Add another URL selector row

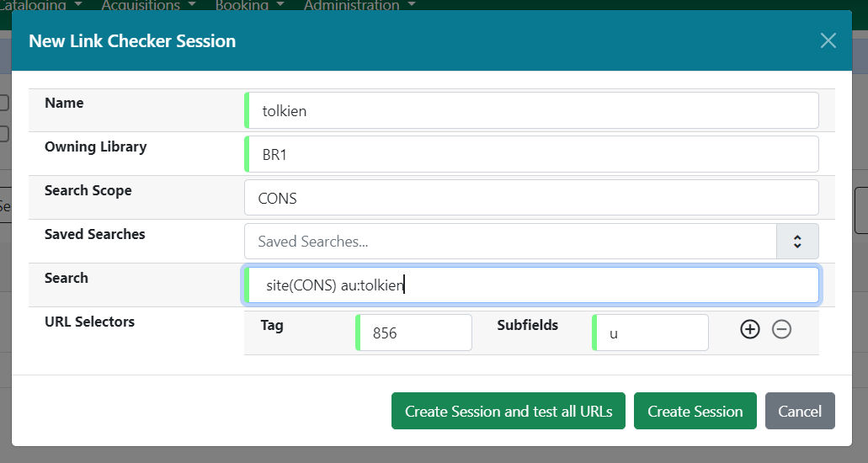750,329
